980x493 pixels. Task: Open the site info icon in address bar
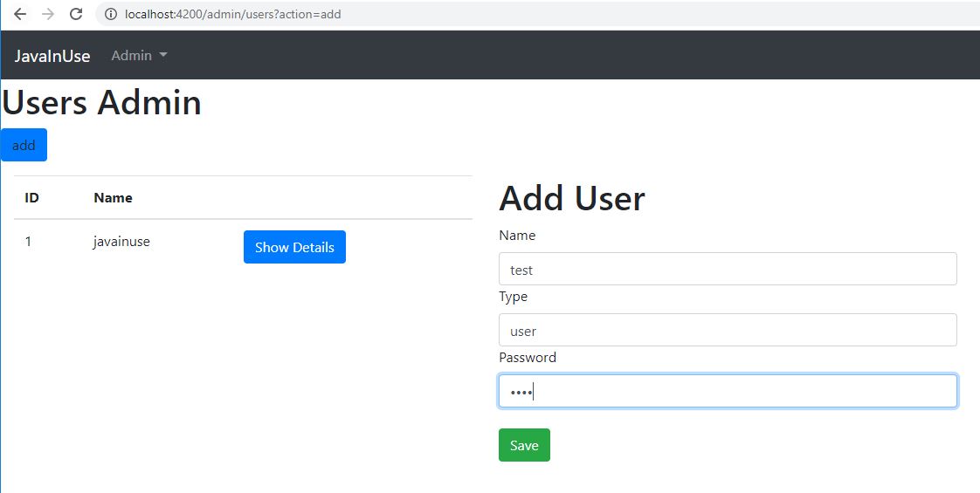(111, 14)
